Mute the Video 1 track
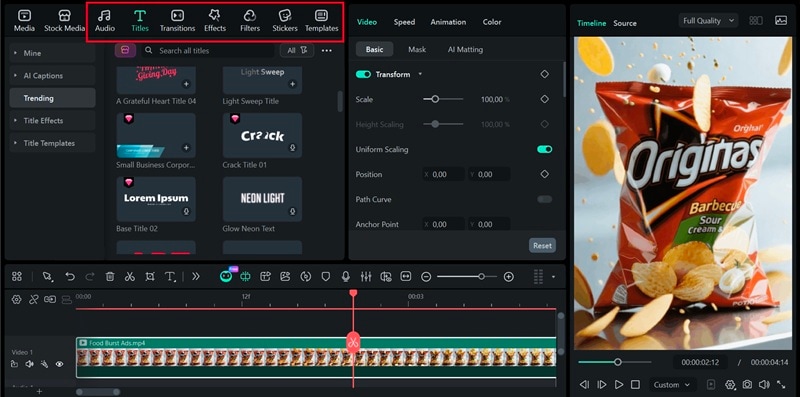This screenshot has height=397, width=800. click(29, 364)
